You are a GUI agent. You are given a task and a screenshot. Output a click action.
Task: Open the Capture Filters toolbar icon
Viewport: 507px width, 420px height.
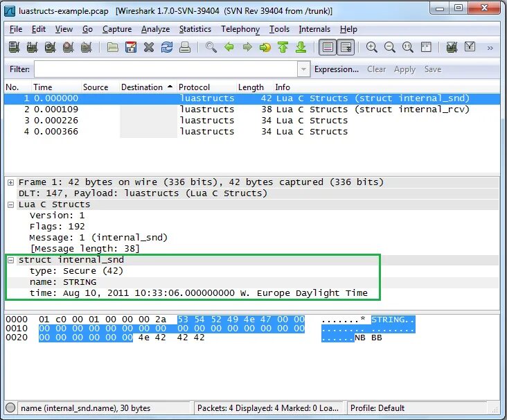click(x=452, y=47)
